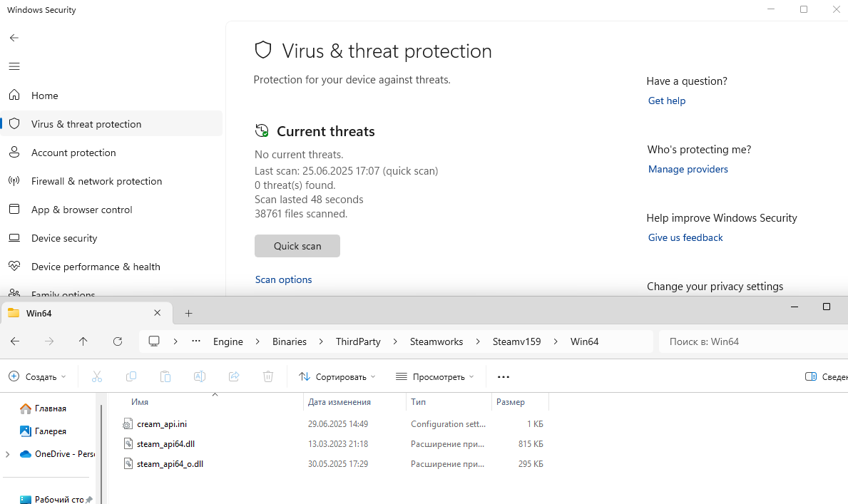This screenshot has width=848, height=504.
Task: Click the Delete trash icon
Action: pos(268,377)
